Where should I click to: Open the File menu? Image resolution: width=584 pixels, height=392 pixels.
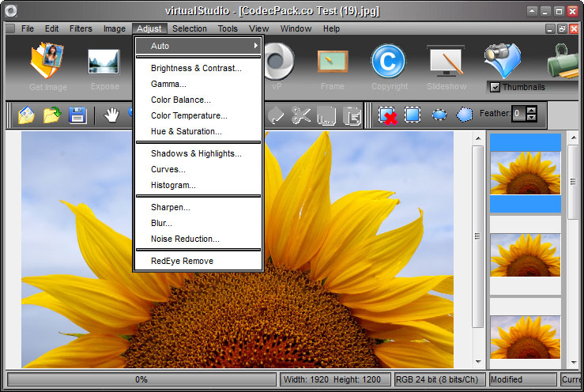point(28,28)
